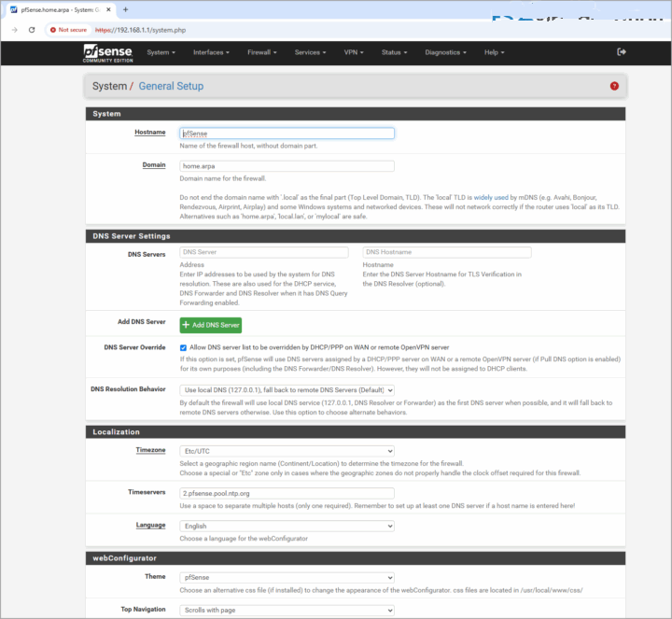Open the Diagnostics menu

(446, 52)
